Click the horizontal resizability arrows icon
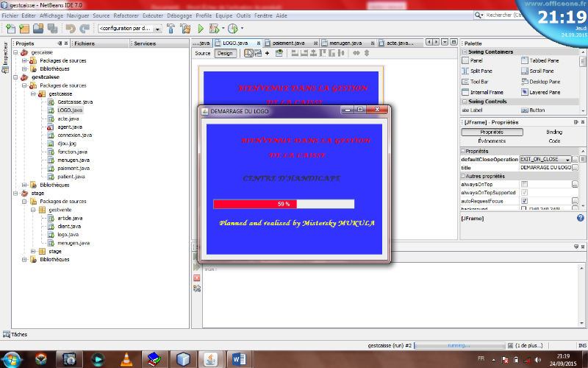This screenshot has width=588, height=368. 356,53
